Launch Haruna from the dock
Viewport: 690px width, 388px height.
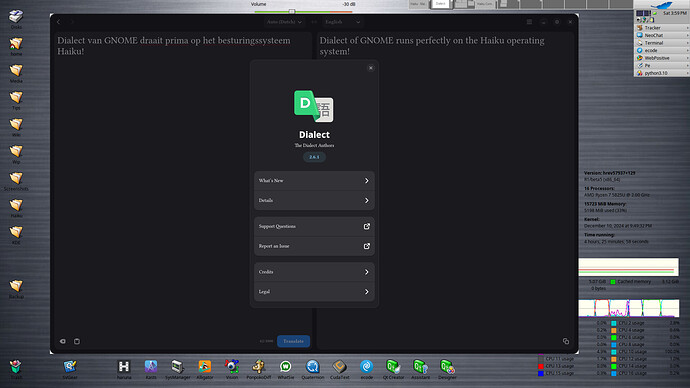(124, 369)
